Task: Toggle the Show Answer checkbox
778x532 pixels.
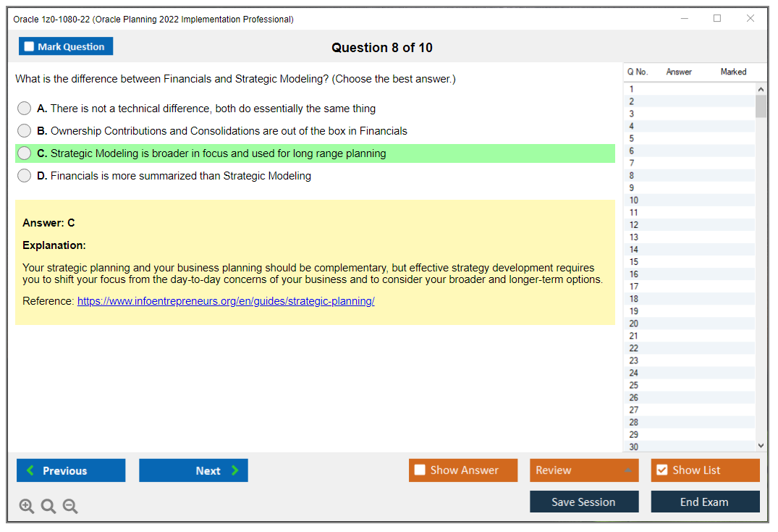Action: (420, 470)
